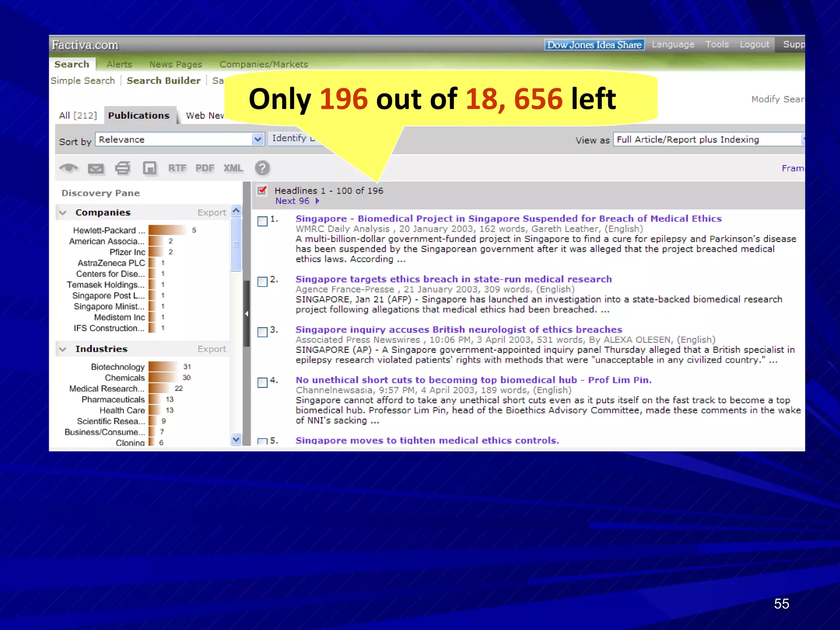Image resolution: width=840 pixels, height=630 pixels.
Task: Open the Sort by Relevance dropdown
Action: [257, 139]
